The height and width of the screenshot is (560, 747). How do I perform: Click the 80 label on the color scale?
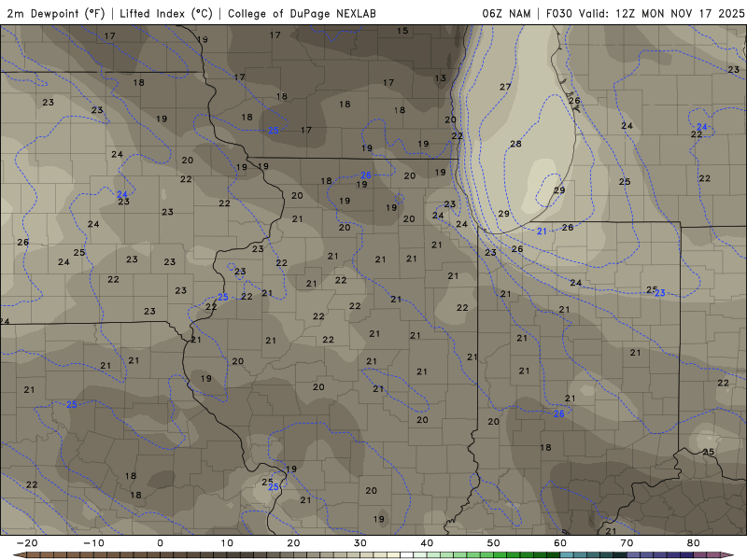pos(694,543)
